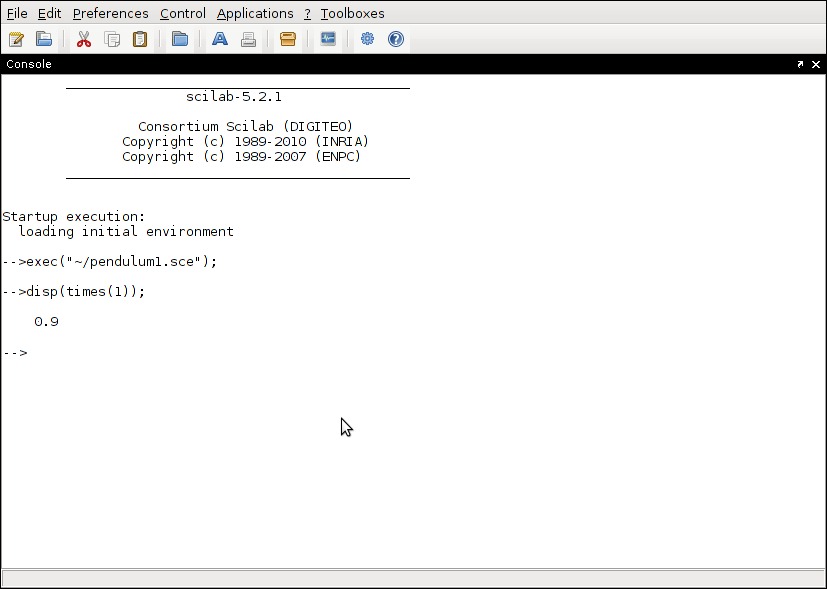Click the Change current directory folder icon
The height and width of the screenshot is (589, 827).
pos(180,40)
